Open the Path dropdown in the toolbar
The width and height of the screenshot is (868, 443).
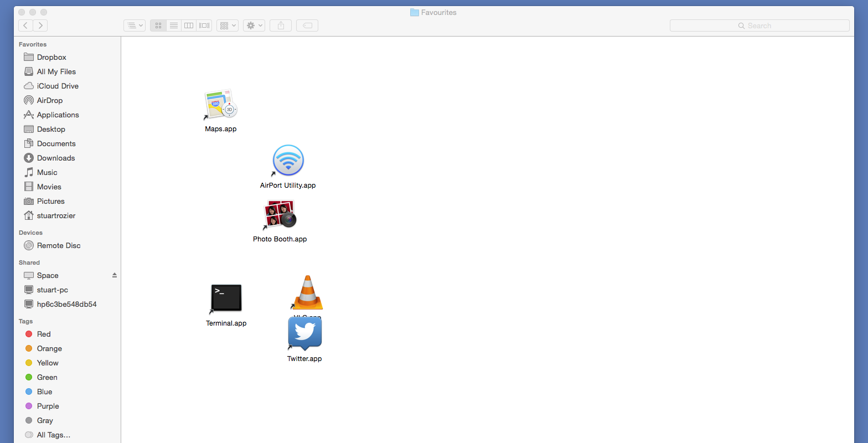[135, 25]
